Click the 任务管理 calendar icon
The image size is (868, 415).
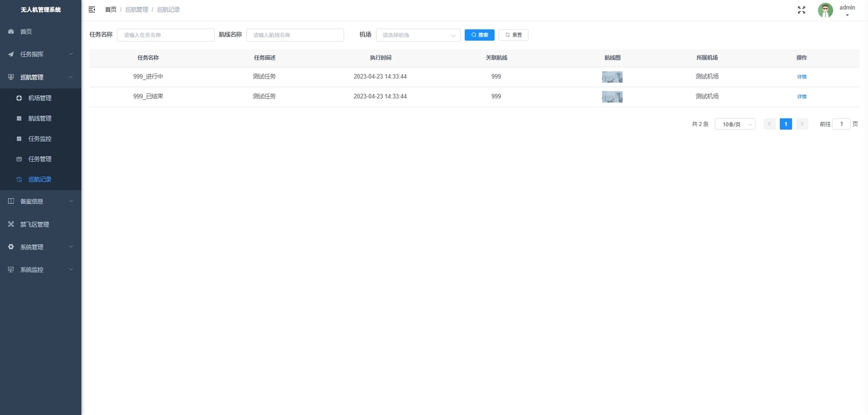pyautogui.click(x=19, y=159)
